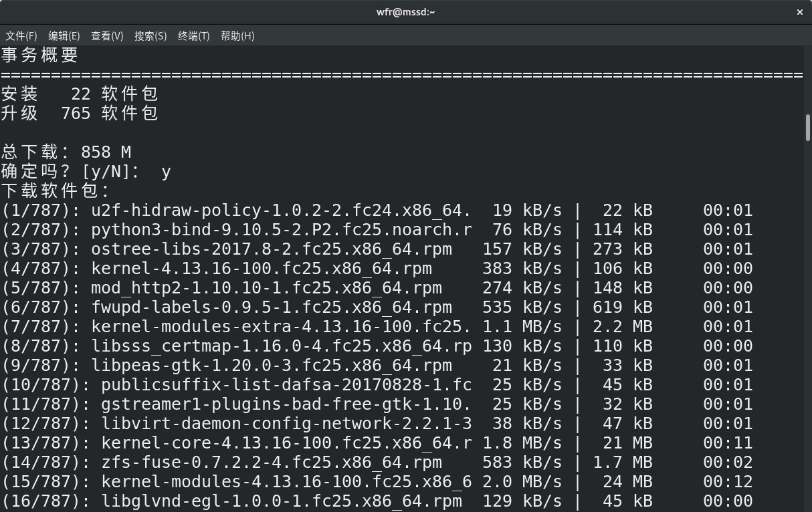Screen dimensions: 812x512
Task: Open the 帮助(H) menu
Action: [x=237, y=36]
